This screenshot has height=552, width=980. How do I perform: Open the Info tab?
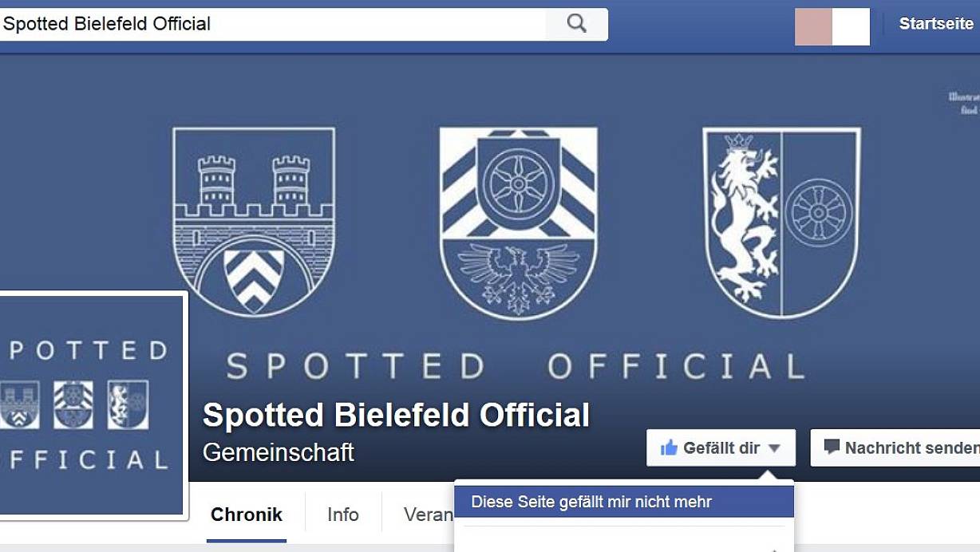pos(342,515)
